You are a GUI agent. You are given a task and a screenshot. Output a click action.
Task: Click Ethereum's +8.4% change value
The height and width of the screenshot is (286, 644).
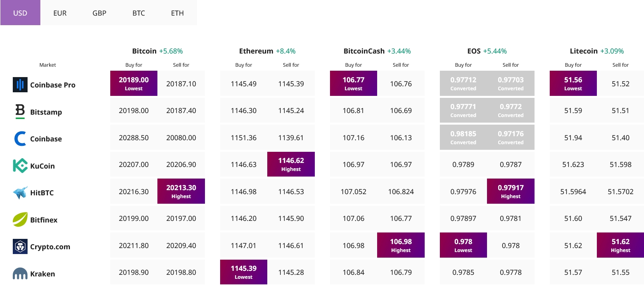pos(286,51)
